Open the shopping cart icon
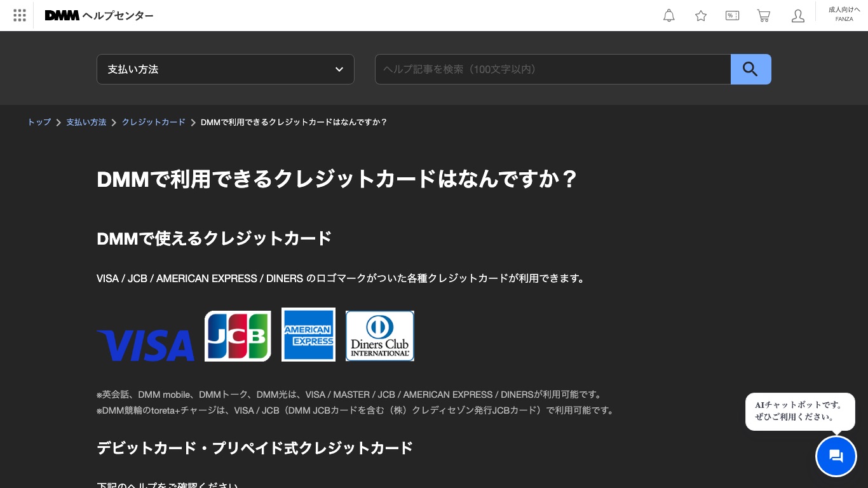Viewport: 868px width, 488px height. [x=764, y=16]
